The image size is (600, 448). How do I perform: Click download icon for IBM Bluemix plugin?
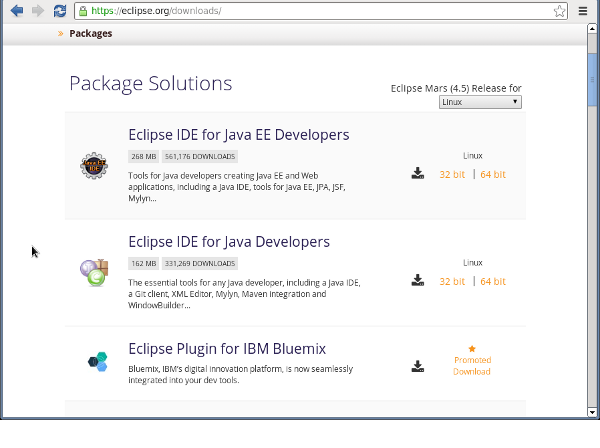(417, 366)
